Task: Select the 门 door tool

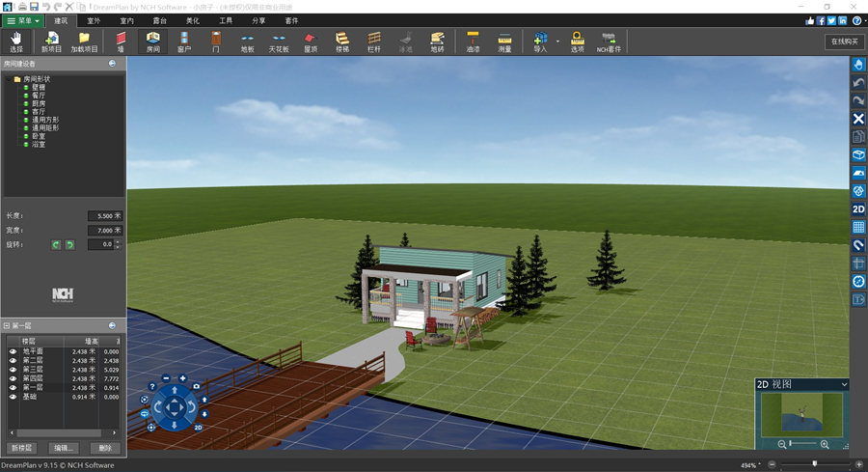Action: click(216, 42)
